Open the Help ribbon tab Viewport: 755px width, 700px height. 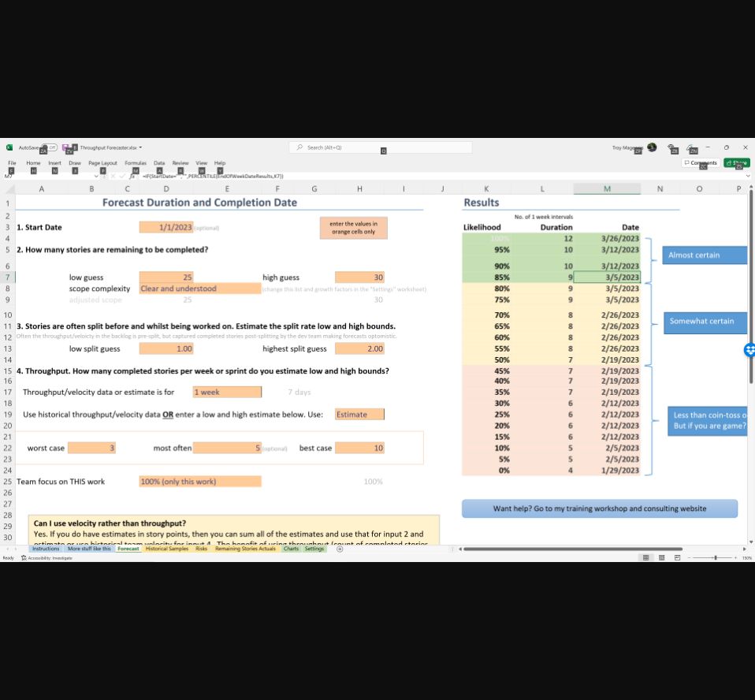(220, 163)
